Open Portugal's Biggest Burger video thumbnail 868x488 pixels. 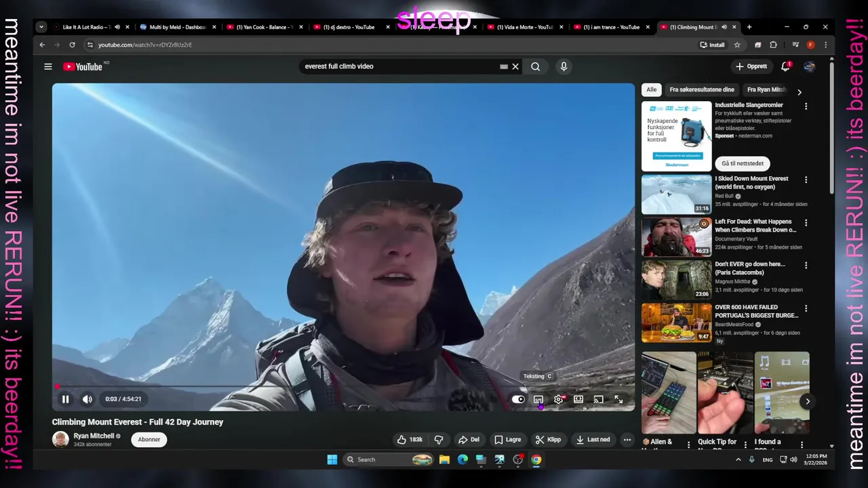pyautogui.click(x=676, y=322)
